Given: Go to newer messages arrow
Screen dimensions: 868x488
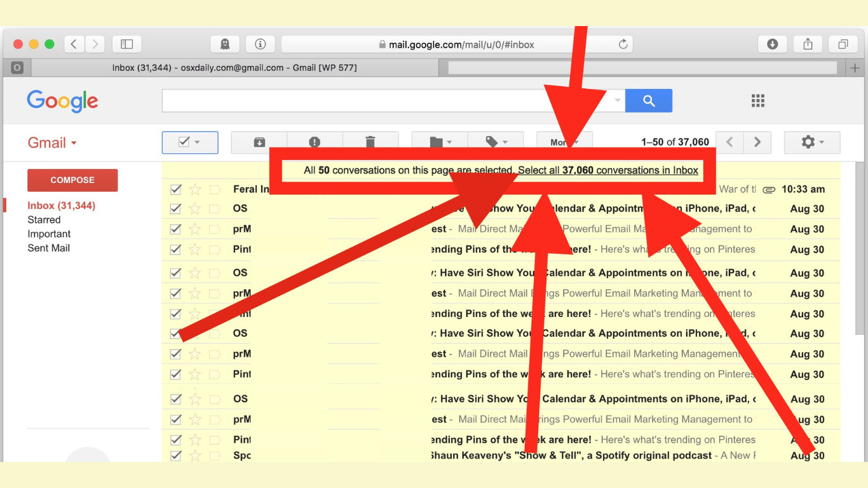Looking at the screenshot, I should [729, 142].
